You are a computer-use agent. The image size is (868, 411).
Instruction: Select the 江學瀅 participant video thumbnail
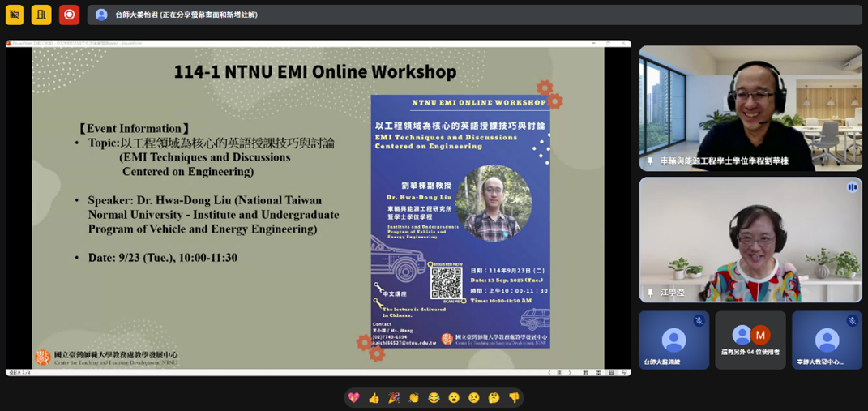tap(750, 239)
